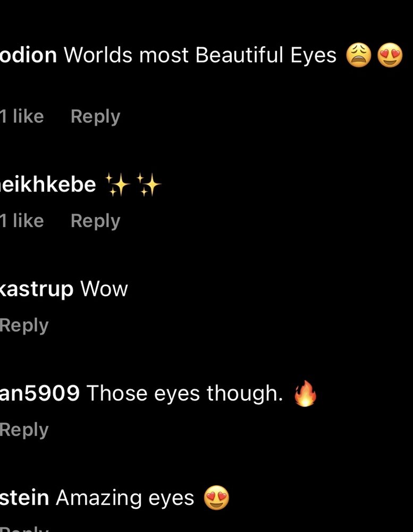Click heart-eyes emoji after "Amazing eyes"

[216, 498]
